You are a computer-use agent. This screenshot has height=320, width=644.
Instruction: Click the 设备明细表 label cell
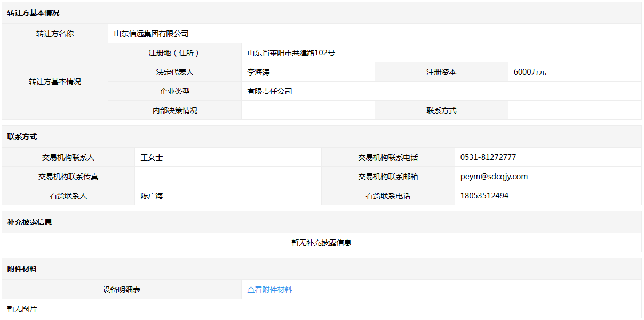pyautogui.click(x=122, y=290)
